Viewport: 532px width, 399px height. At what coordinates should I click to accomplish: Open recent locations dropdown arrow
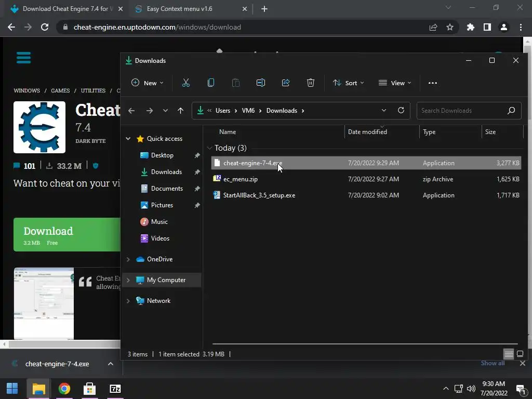click(x=165, y=111)
